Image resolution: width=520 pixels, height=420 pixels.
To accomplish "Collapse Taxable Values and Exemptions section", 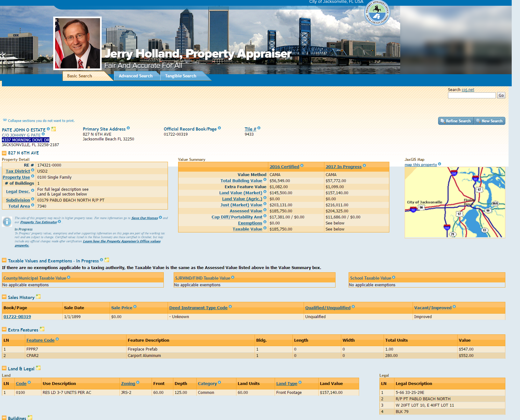I will [4, 260].
